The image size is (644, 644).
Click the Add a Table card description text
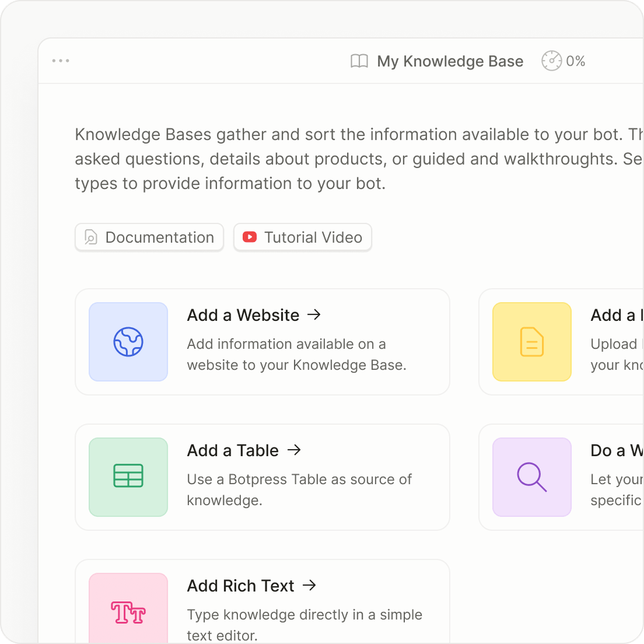point(299,489)
